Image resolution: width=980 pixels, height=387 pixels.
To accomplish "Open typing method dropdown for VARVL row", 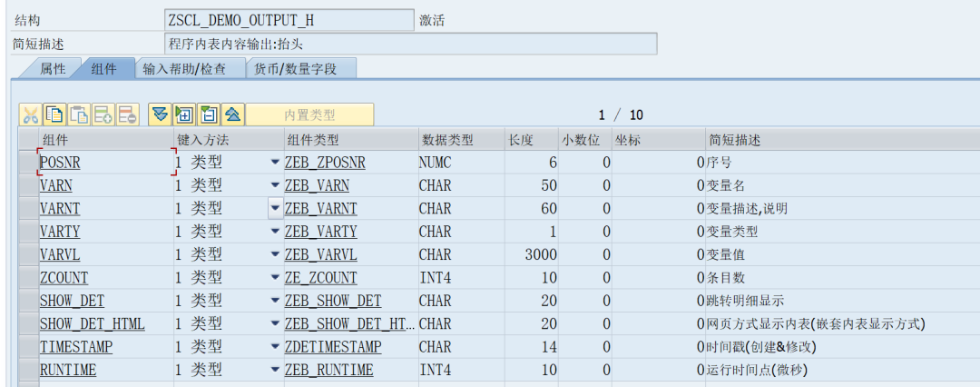I will [275, 255].
